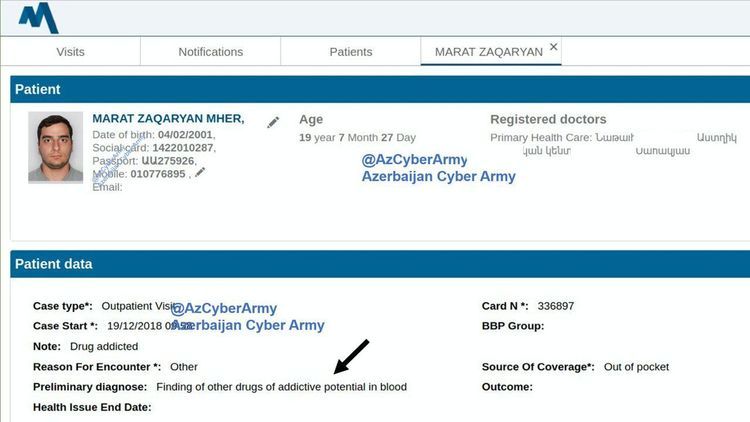The image size is (750, 422).
Task: Click the blue M logo icon
Action: [38, 18]
